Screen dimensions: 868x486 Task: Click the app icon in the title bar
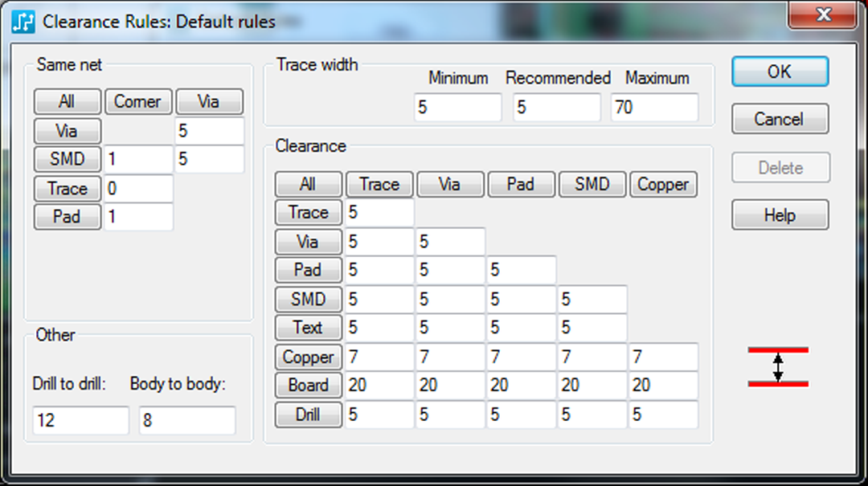pyautogui.click(x=23, y=22)
